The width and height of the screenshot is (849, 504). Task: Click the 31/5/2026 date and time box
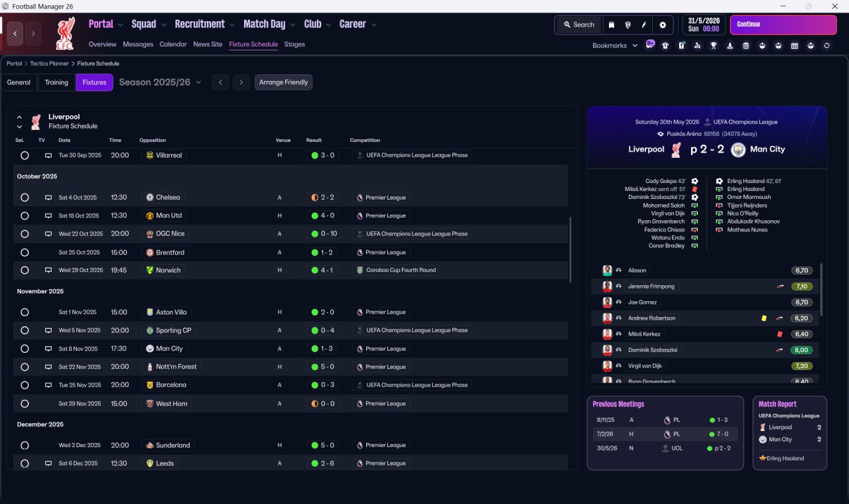click(x=704, y=25)
